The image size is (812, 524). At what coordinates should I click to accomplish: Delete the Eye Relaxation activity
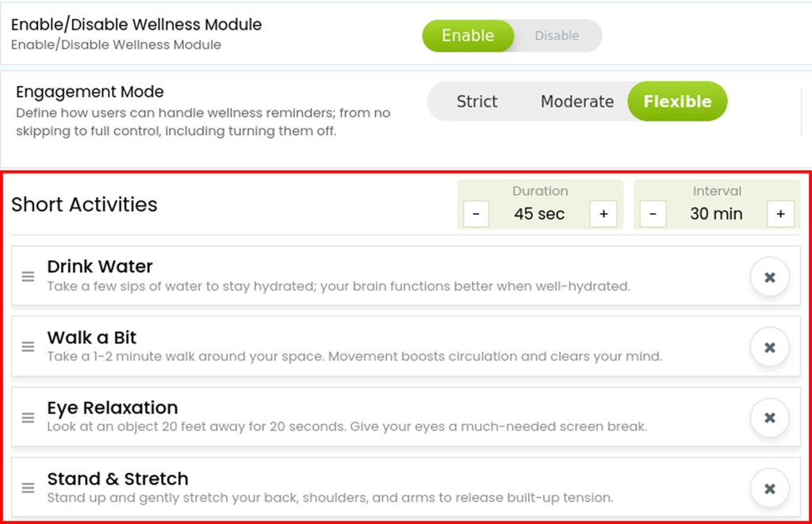tap(769, 418)
